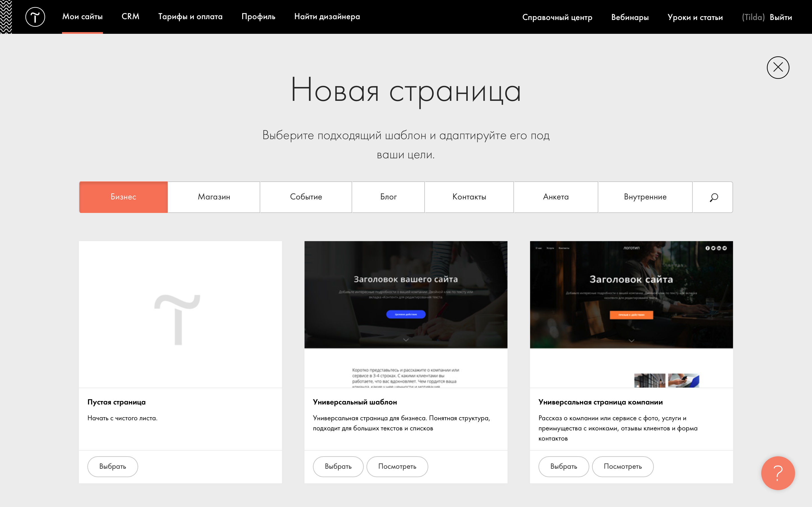Open the Анкета templates category
The height and width of the screenshot is (507, 812).
556,197
